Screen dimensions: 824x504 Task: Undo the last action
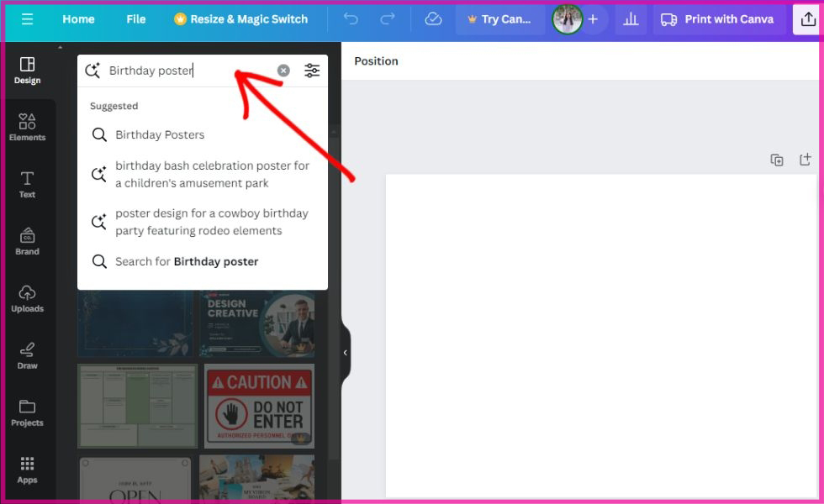pyautogui.click(x=351, y=19)
